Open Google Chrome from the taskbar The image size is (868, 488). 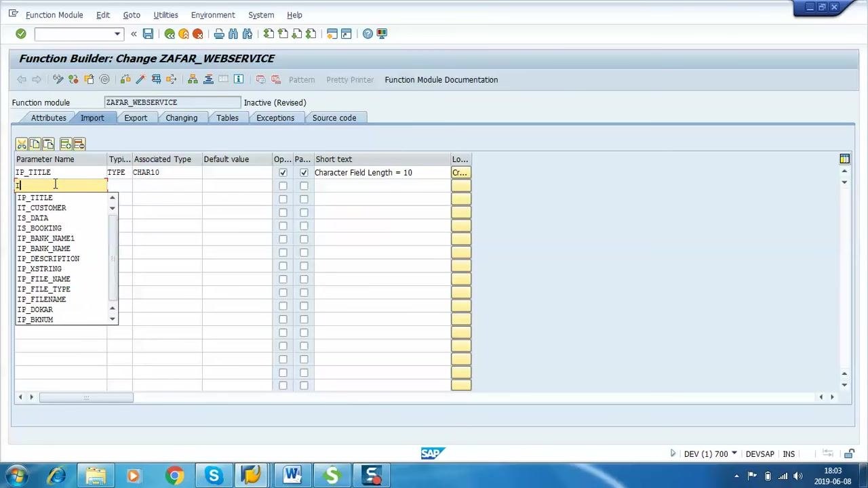174,476
